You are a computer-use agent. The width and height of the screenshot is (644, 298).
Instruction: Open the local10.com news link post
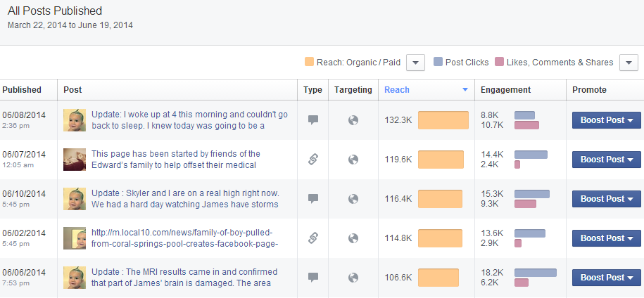pyautogui.click(x=185, y=238)
